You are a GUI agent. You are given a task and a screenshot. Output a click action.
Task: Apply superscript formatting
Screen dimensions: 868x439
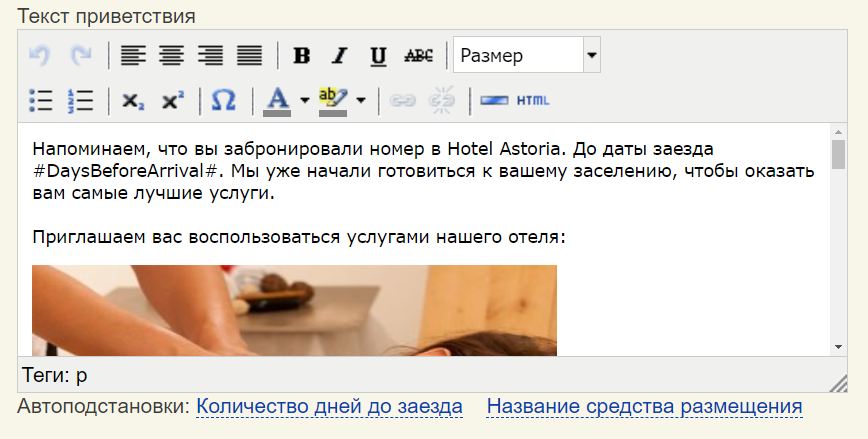click(x=173, y=101)
